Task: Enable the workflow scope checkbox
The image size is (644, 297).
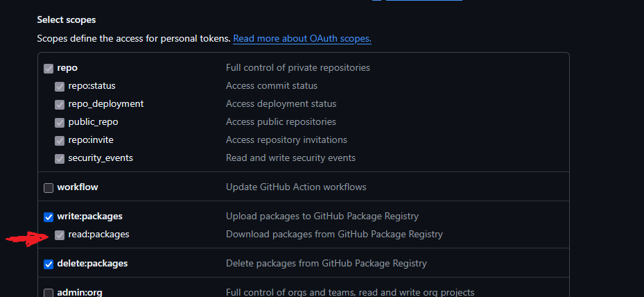Action: pyautogui.click(x=49, y=187)
